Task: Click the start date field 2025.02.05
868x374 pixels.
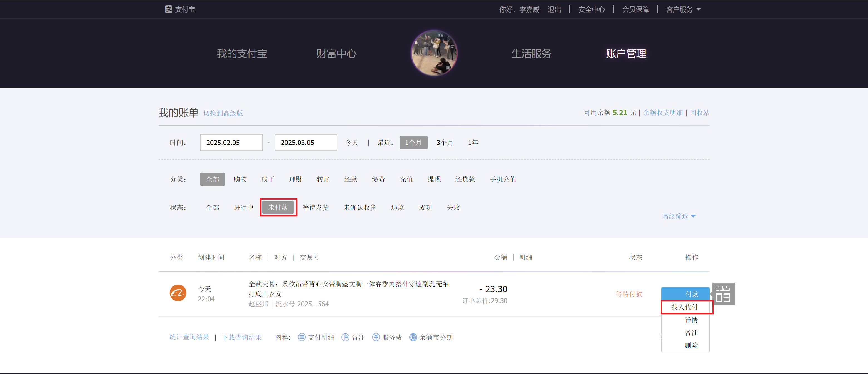Action: (x=231, y=142)
